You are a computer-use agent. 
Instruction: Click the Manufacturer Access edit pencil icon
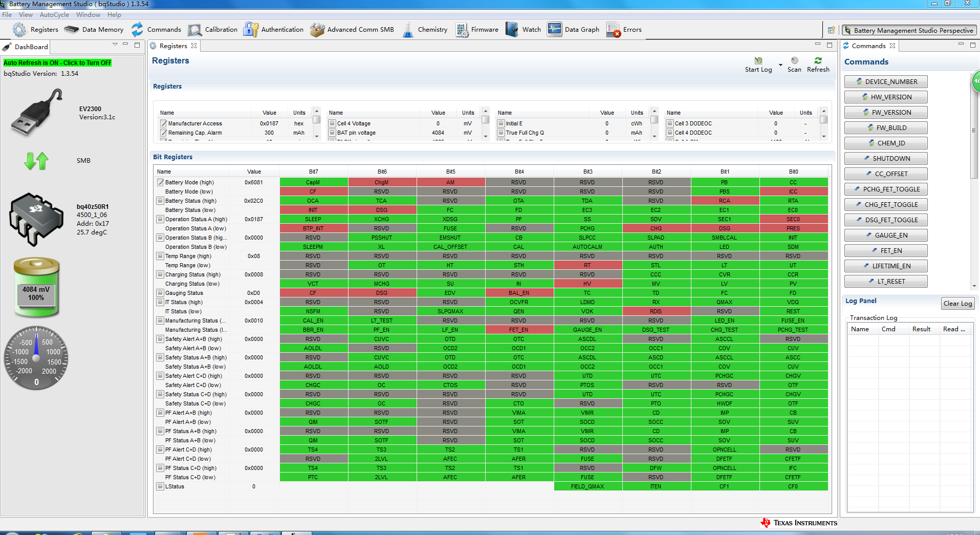[163, 123]
